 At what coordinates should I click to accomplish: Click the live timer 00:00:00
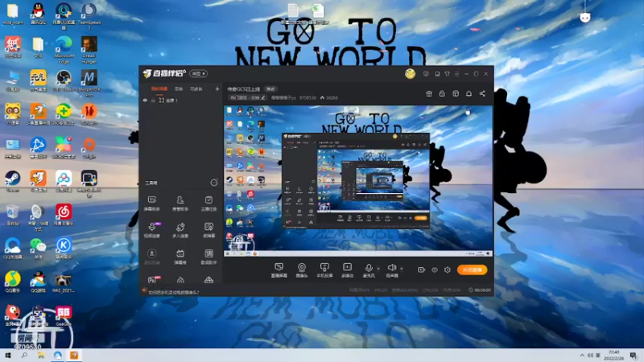point(480,290)
